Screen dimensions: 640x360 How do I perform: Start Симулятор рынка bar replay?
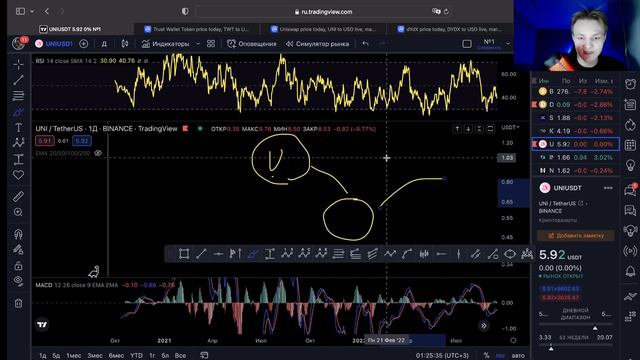[x=317, y=44]
